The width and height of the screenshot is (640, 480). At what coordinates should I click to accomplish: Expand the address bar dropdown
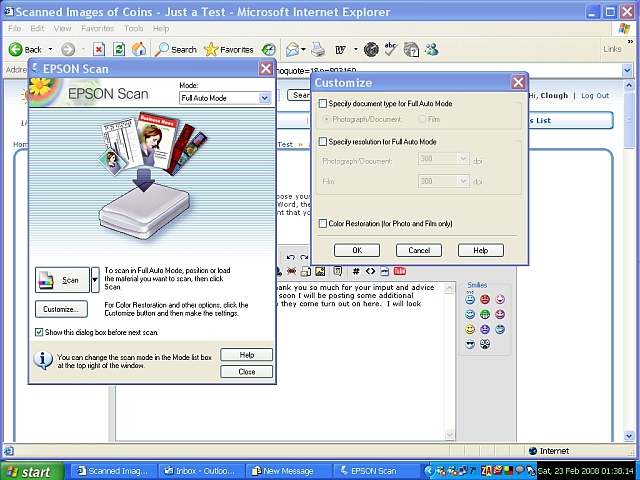pos(627,70)
